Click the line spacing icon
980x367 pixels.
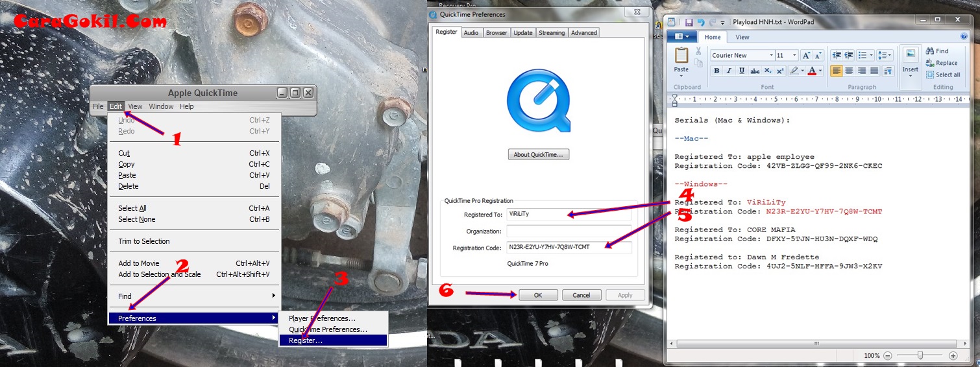pos(881,55)
